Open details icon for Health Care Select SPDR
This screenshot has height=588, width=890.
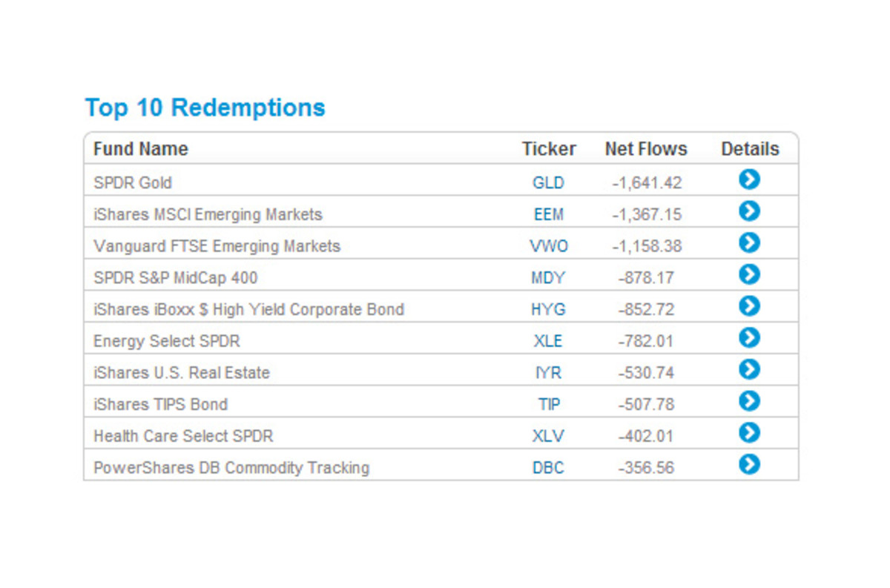pyautogui.click(x=749, y=432)
